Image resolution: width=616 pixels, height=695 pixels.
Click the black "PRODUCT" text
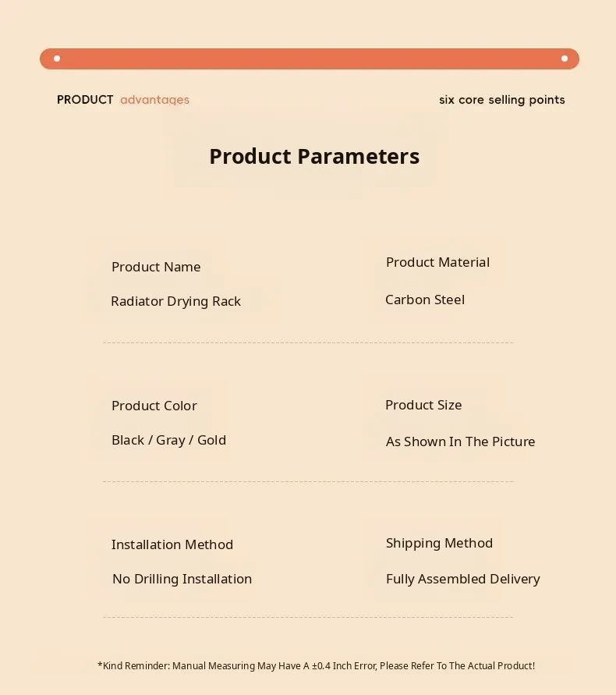pyautogui.click(x=85, y=100)
